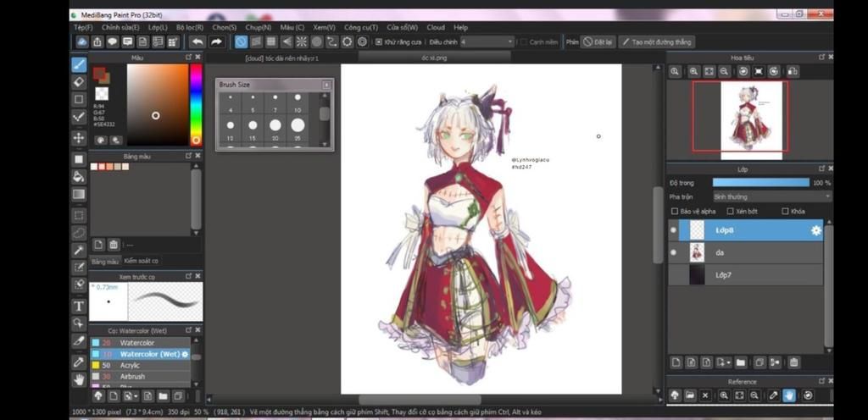The image size is (868, 420).
Task: Toggle Canh mềm checkbox
Action: pyautogui.click(x=524, y=42)
